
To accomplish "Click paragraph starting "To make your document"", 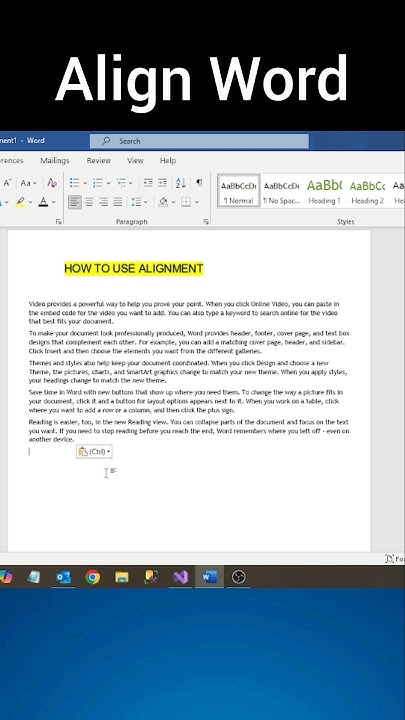I will pos(189,342).
